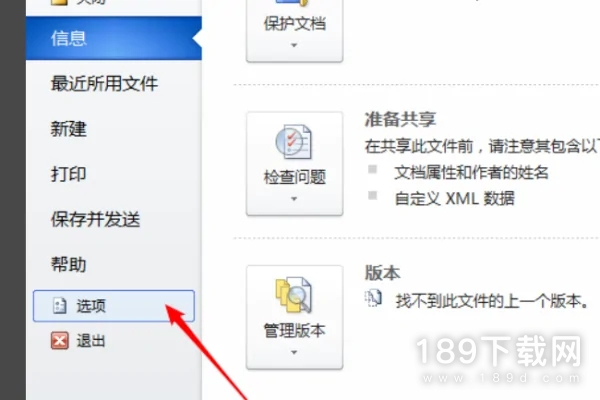Open the 帮助 section

coord(69,264)
